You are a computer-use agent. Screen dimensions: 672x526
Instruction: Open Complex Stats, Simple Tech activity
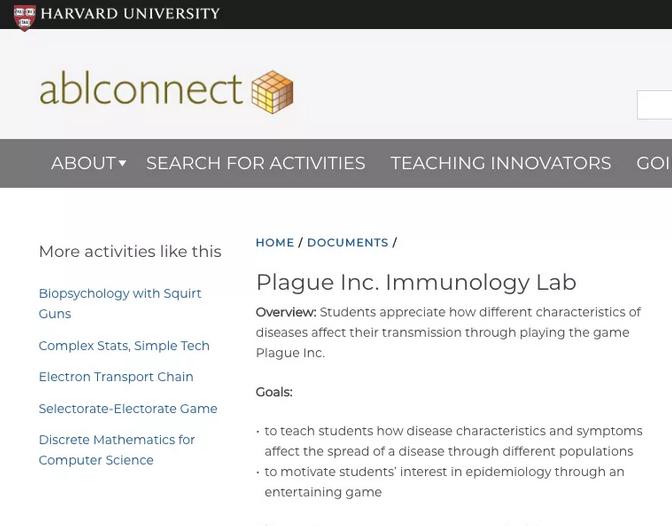(124, 346)
